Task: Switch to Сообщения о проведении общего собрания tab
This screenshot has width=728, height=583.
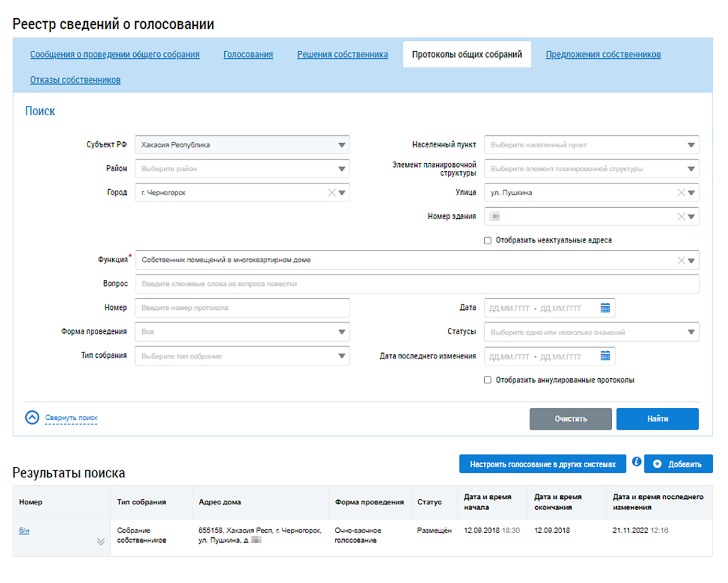Action: (115, 55)
